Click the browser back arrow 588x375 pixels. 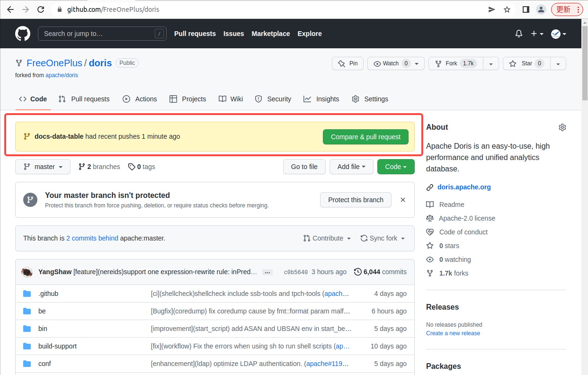[10, 9]
